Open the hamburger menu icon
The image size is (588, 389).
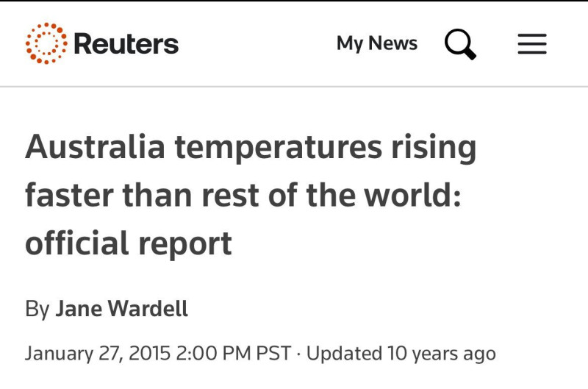click(532, 44)
